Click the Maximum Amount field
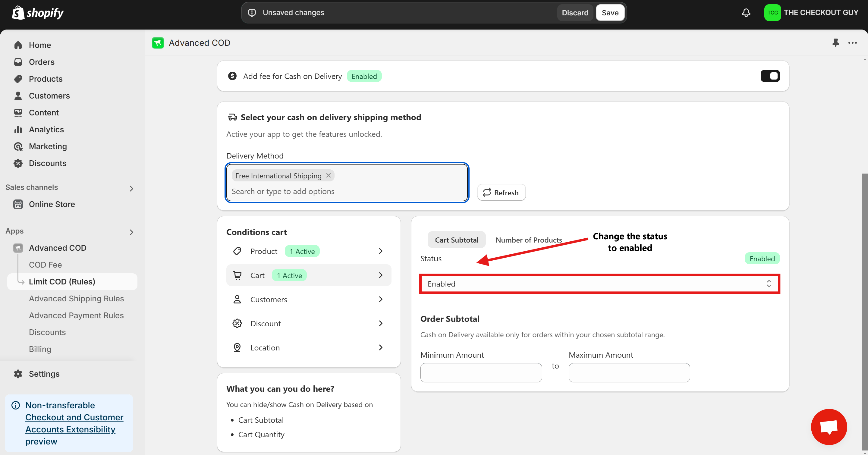This screenshot has width=868, height=455. [x=629, y=372]
